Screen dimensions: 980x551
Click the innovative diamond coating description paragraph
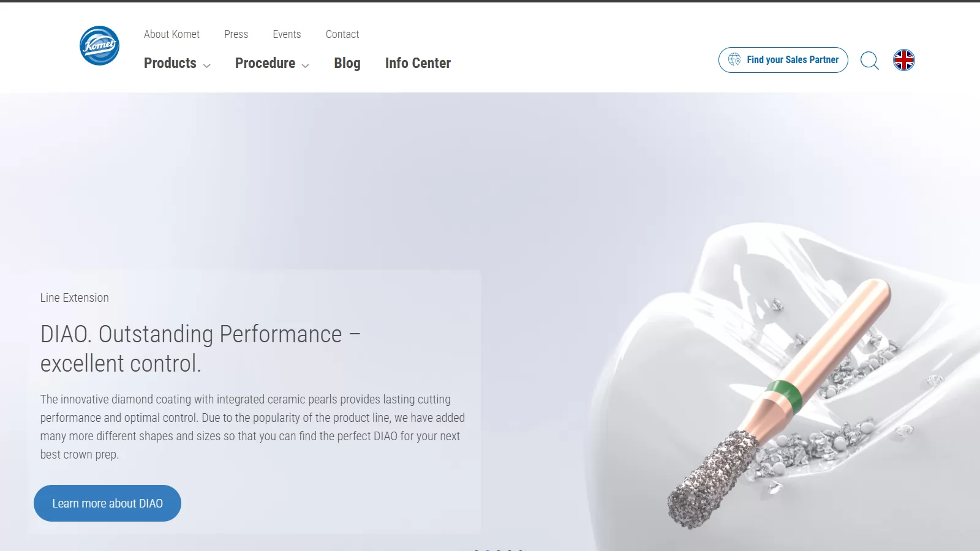[x=252, y=427]
